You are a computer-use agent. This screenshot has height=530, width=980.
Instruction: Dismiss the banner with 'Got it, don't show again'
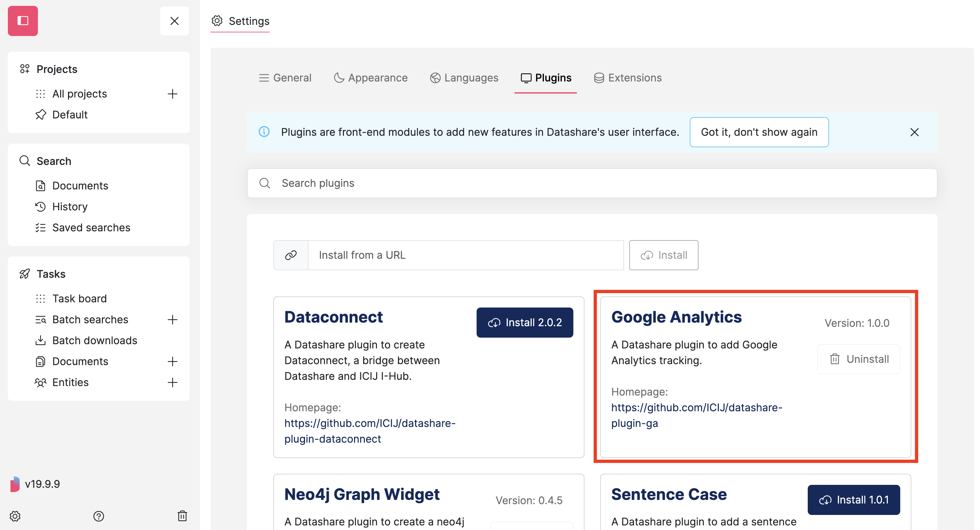point(759,132)
